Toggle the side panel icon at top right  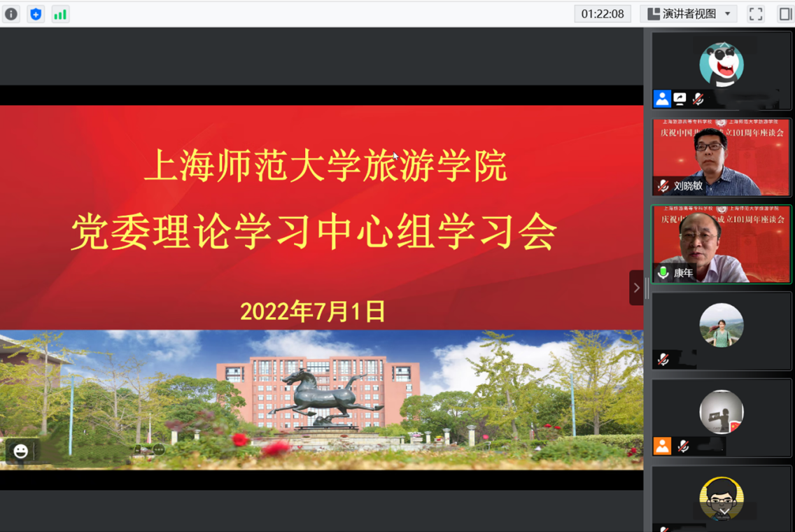pyautogui.click(x=785, y=14)
